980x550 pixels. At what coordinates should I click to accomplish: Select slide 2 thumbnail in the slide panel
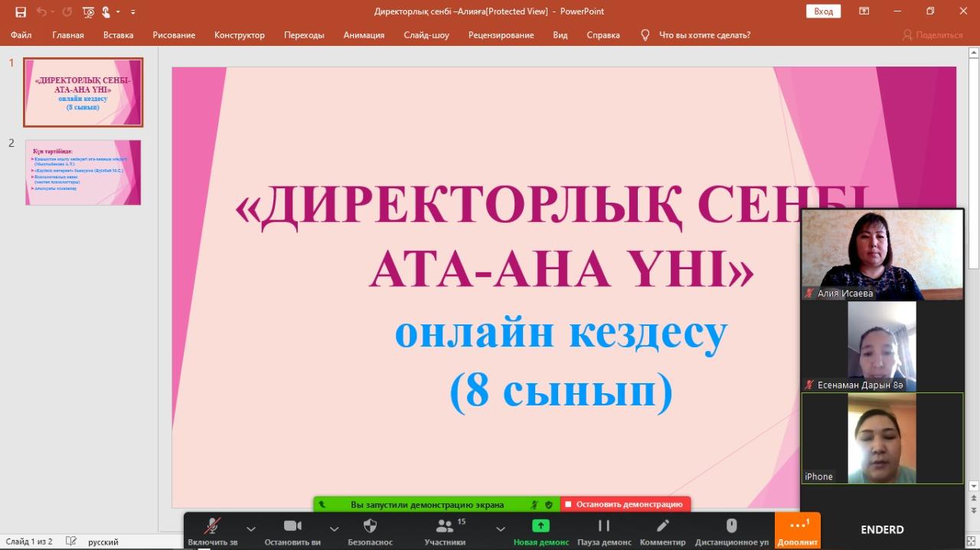coord(83,172)
